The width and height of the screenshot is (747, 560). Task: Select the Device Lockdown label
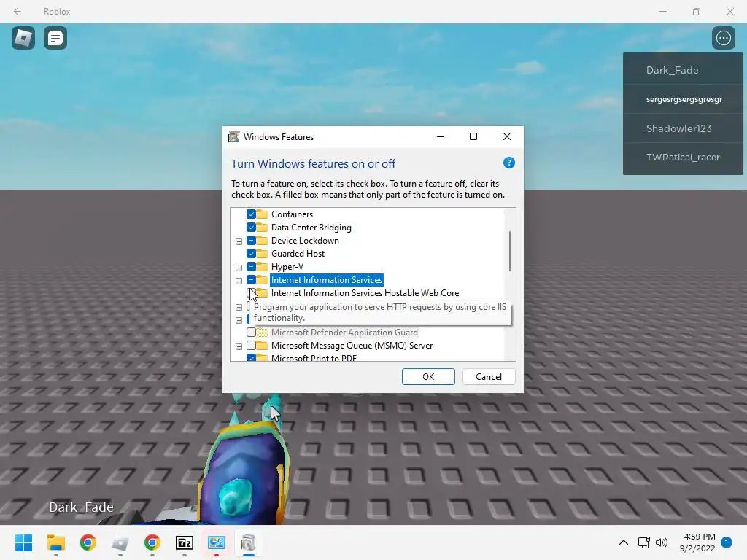point(305,241)
